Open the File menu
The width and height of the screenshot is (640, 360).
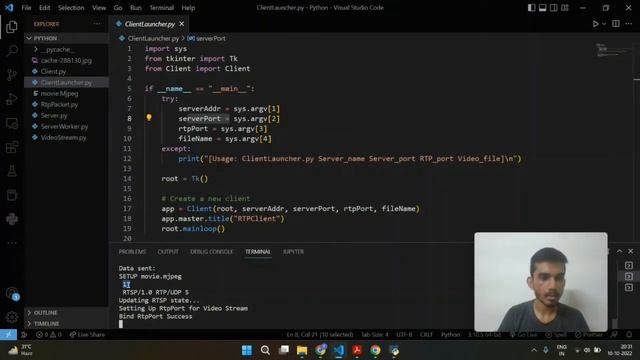(x=26, y=8)
